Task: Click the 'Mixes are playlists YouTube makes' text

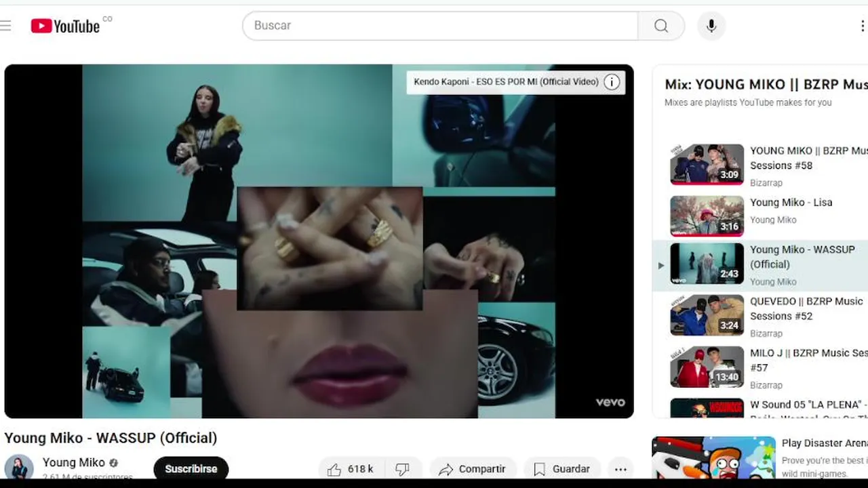Action: 748,102
